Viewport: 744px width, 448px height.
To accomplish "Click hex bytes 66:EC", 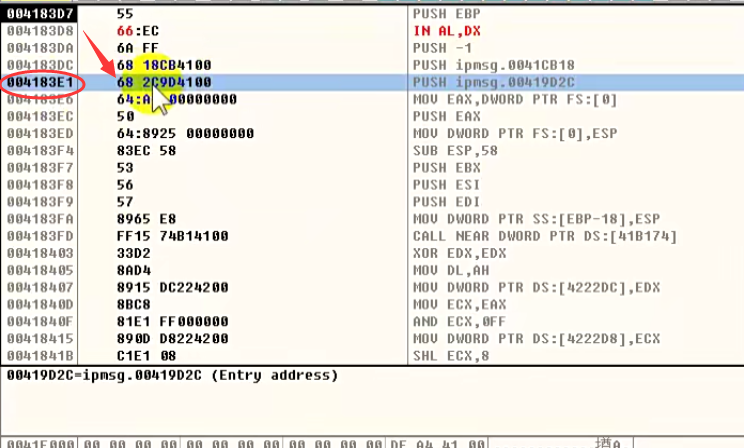I will 138,31.
